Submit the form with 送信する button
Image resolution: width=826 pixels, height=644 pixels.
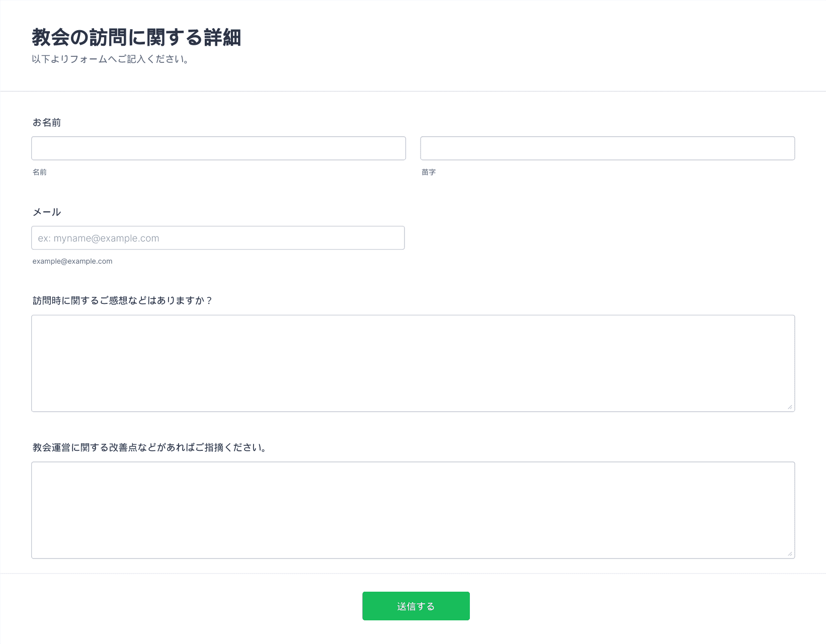click(416, 606)
